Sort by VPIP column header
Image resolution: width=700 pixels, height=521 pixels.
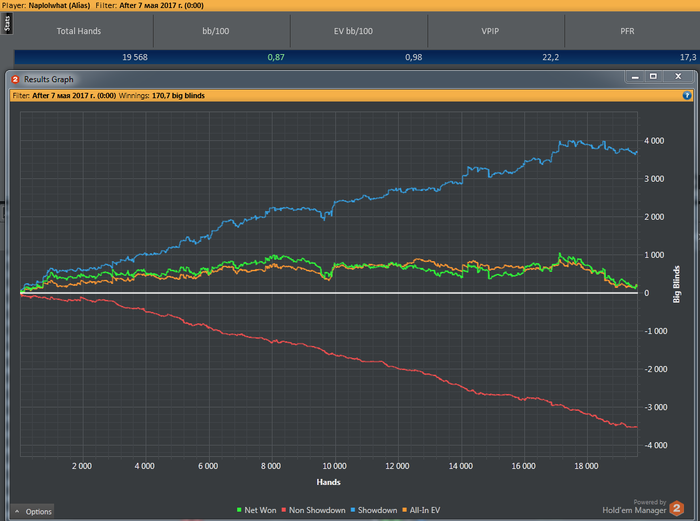[x=490, y=31]
